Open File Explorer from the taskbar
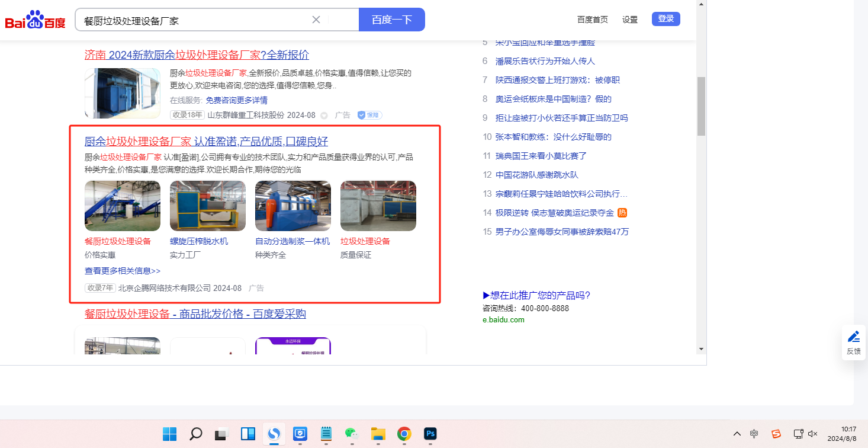 [378, 434]
